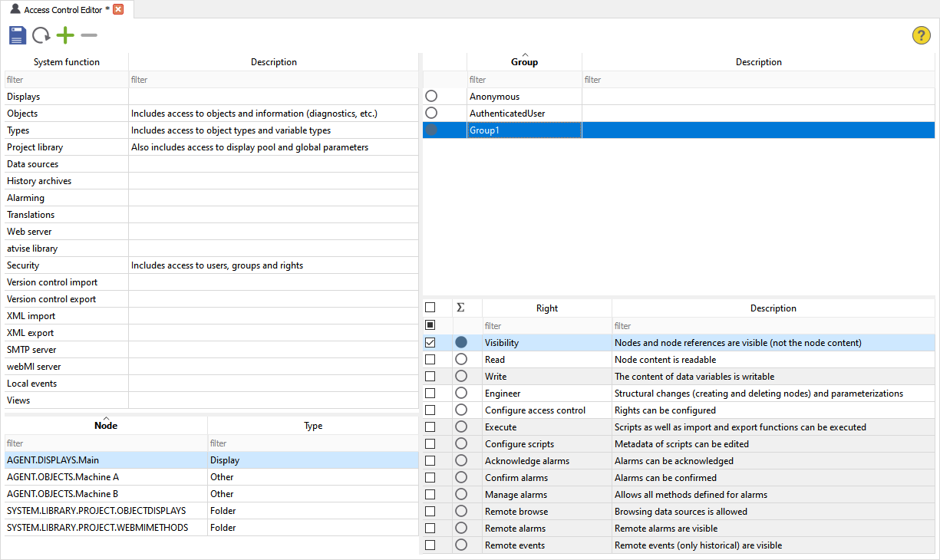
Task: Click the sigma column header icon
Action: [460, 307]
